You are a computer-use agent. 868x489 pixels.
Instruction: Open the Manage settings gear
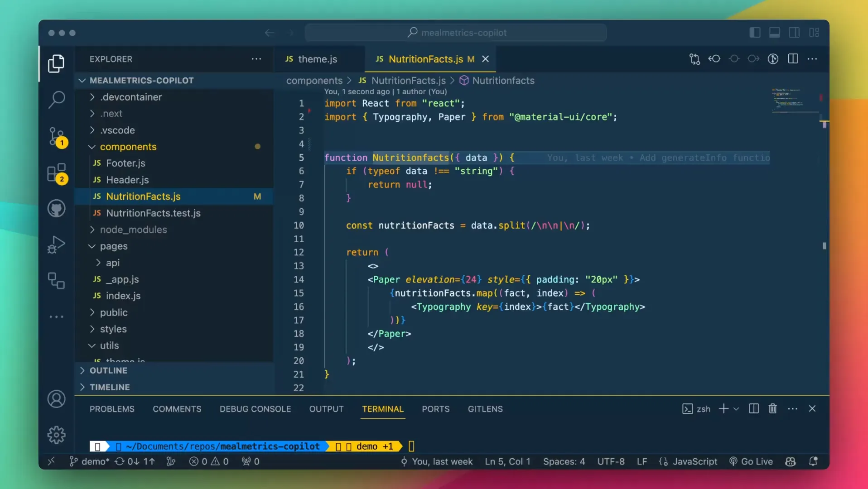[x=56, y=435]
